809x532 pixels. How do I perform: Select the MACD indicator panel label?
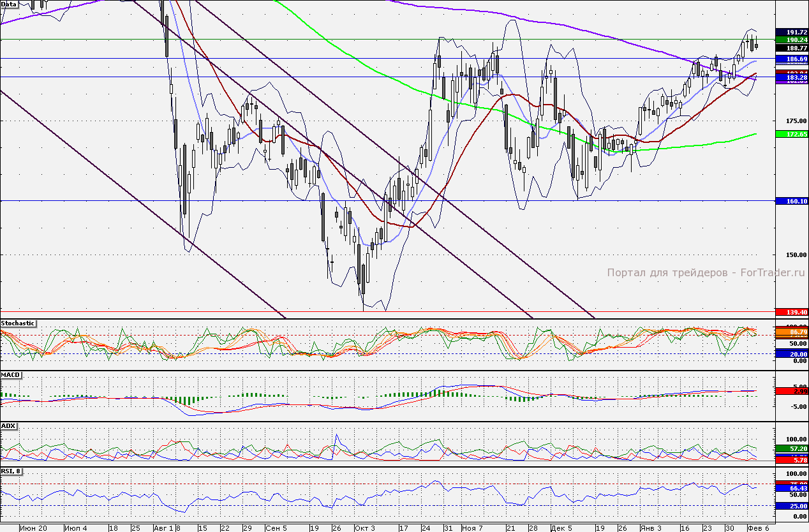point(11,374)
